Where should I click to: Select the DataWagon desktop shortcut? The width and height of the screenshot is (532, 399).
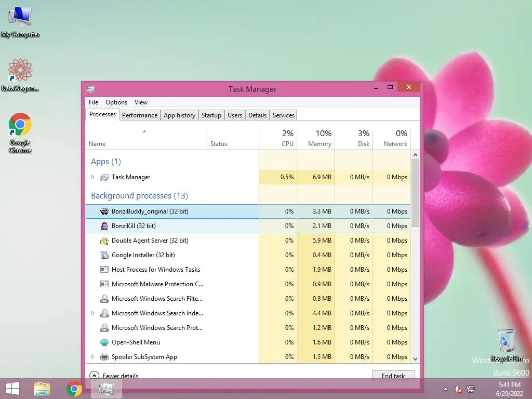coord(20,75)
